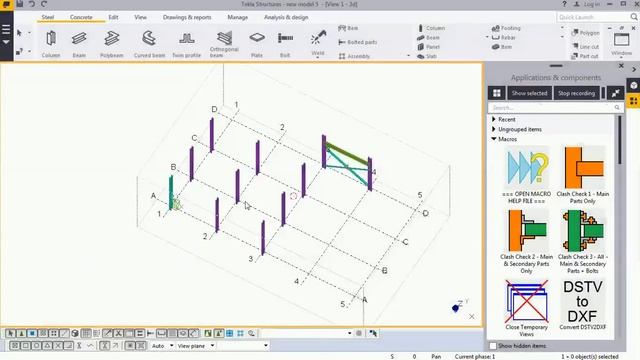Screen dimensions: 640x360
Task: Expand the Recent group
Action: [x=494, y=119]
